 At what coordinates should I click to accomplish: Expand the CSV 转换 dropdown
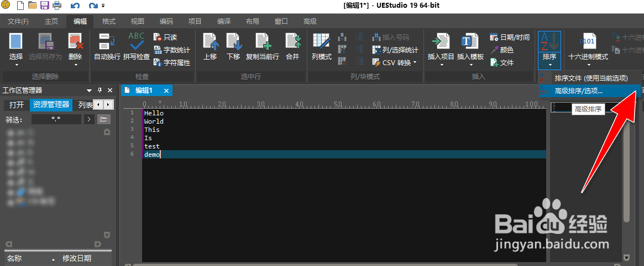coord(415,63)
